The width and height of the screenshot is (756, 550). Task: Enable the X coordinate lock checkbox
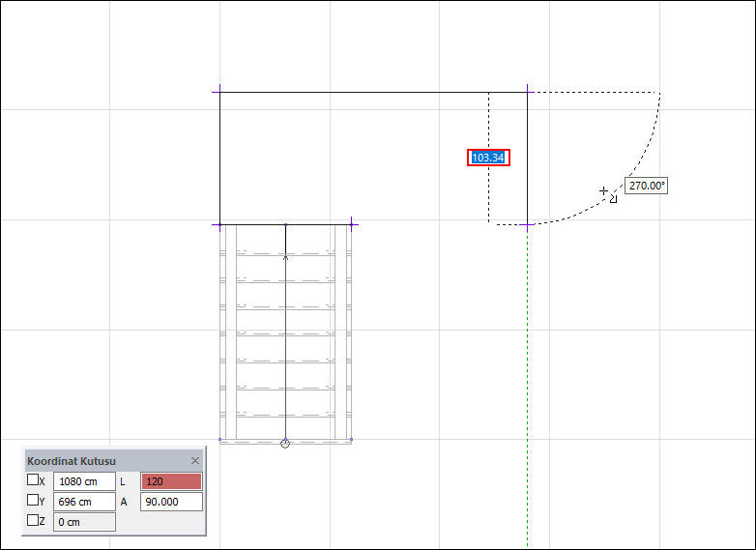(x=33, y=479)
